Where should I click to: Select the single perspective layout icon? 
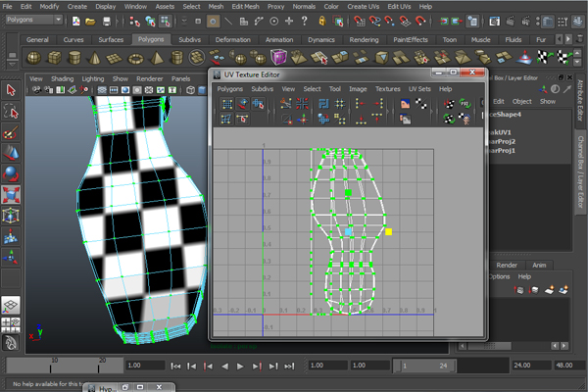(11, 306)
